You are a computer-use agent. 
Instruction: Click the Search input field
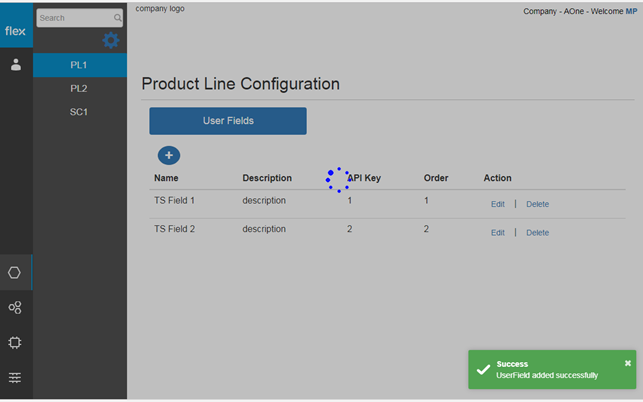(x=75, y=18)
